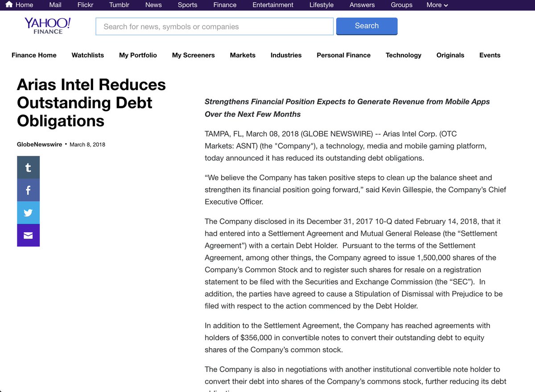The width and height of the screenshot is (535, 392).
Task: Open Tumblr link in top bar
Action: click(119, 5)
